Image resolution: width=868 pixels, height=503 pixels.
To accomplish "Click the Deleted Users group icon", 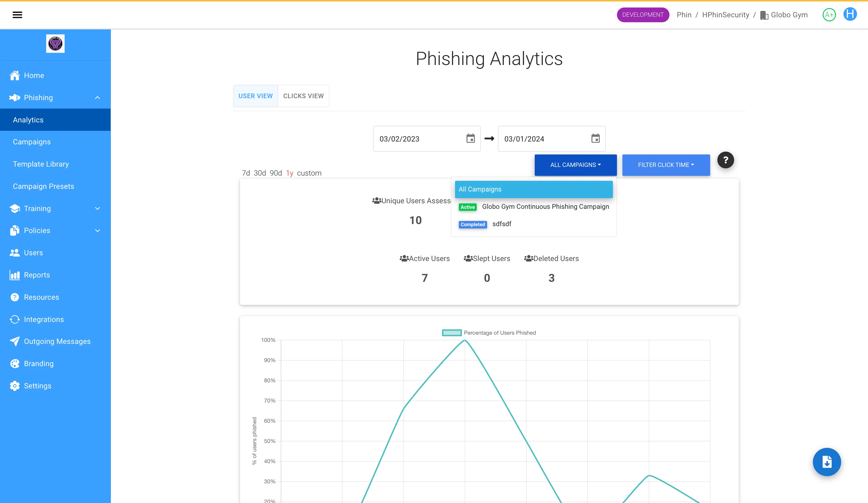I will (529, 258).
